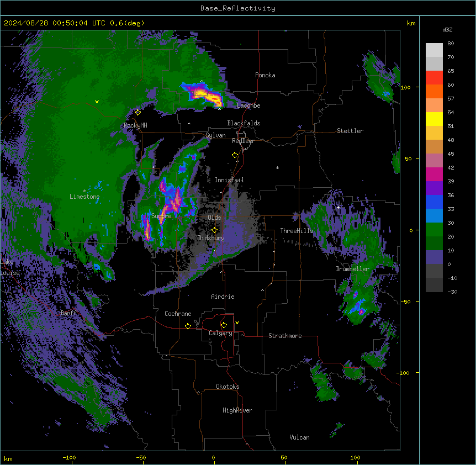
Task: Click the yellow diamond marker below RedDeer
Action: (235, 155)
